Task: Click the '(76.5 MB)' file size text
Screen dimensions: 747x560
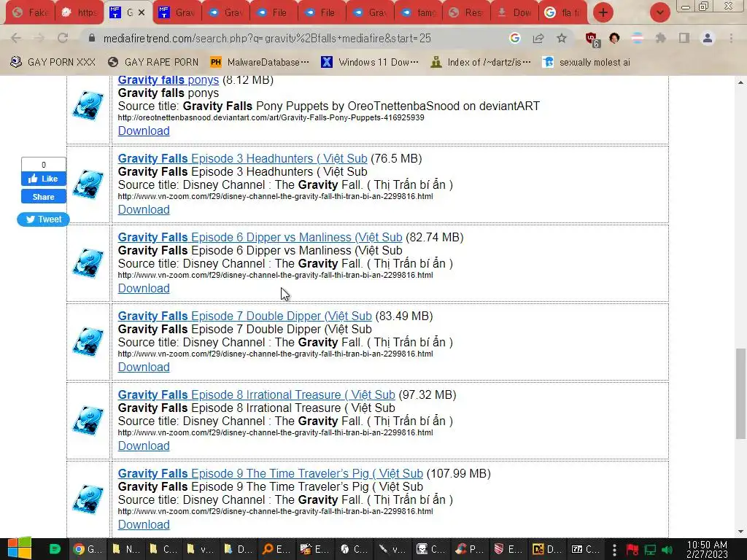Action: (396, 158)
